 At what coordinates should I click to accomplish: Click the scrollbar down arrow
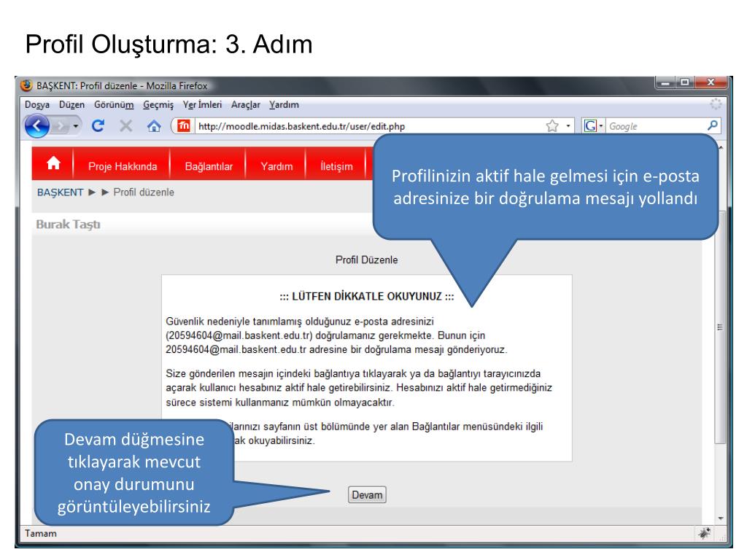coord(720,518)
